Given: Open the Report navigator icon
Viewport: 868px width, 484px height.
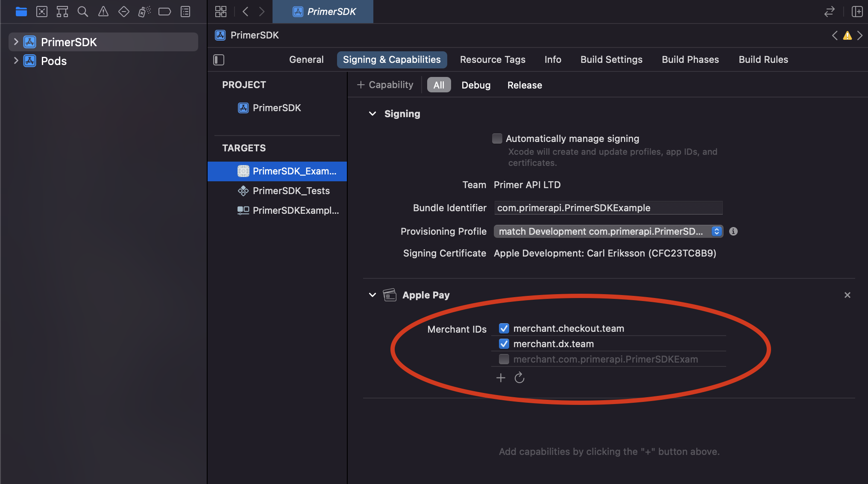Looking at the screenshot, I should click(185, 12).
